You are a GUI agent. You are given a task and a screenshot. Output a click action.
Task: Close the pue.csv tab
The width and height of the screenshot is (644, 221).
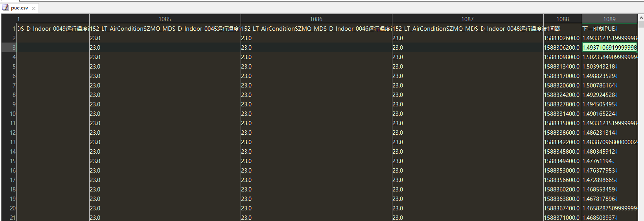(34, 8)
